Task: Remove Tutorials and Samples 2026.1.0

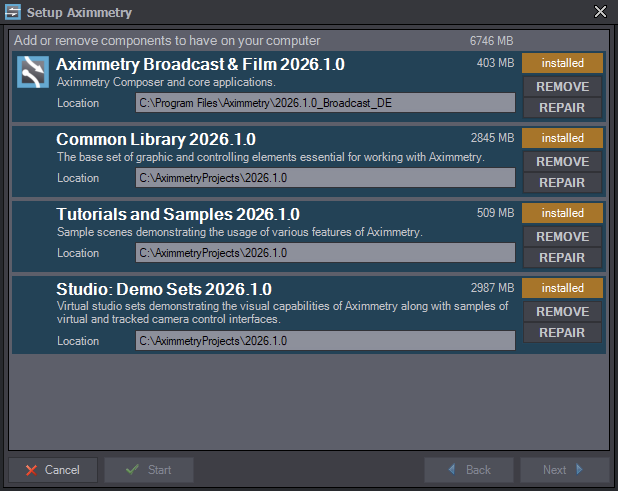Action: pyautogui.click(x=562, y=236)
